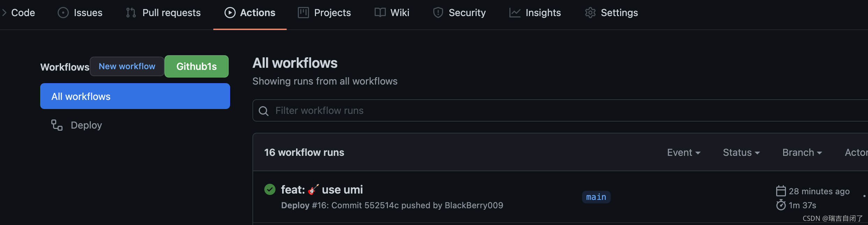Click the calendar icon beside 28 minutes ago
The image size is (868, 225).
(x=781, y=191)
